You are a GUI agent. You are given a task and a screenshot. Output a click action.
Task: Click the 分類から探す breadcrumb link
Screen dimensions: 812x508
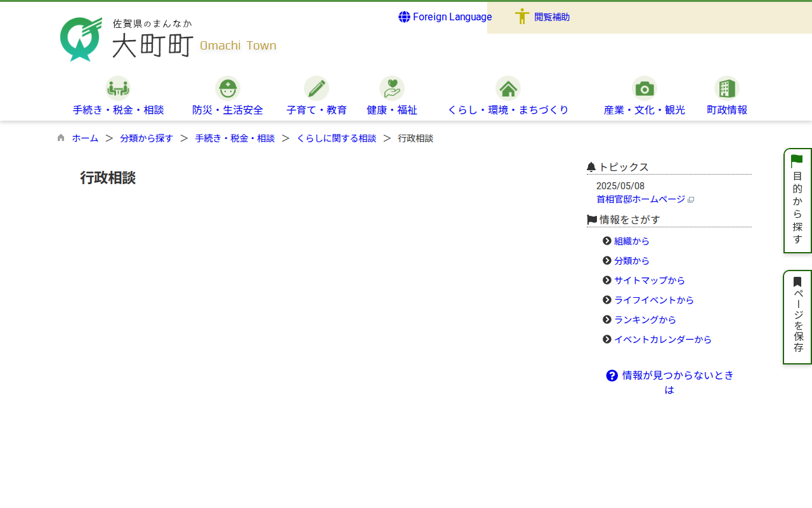147,138
